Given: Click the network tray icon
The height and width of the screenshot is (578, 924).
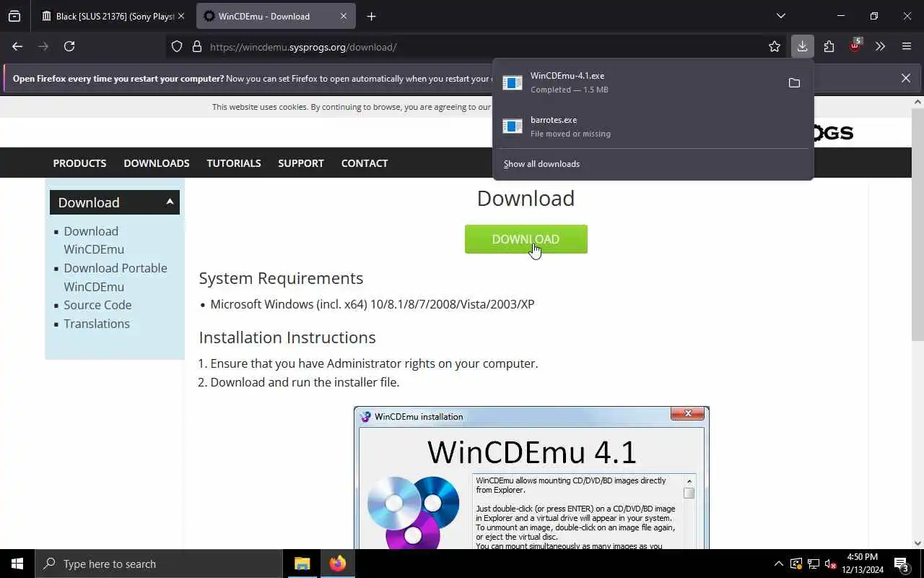Looking at the screenshot, I should click(x=814, y=564).
